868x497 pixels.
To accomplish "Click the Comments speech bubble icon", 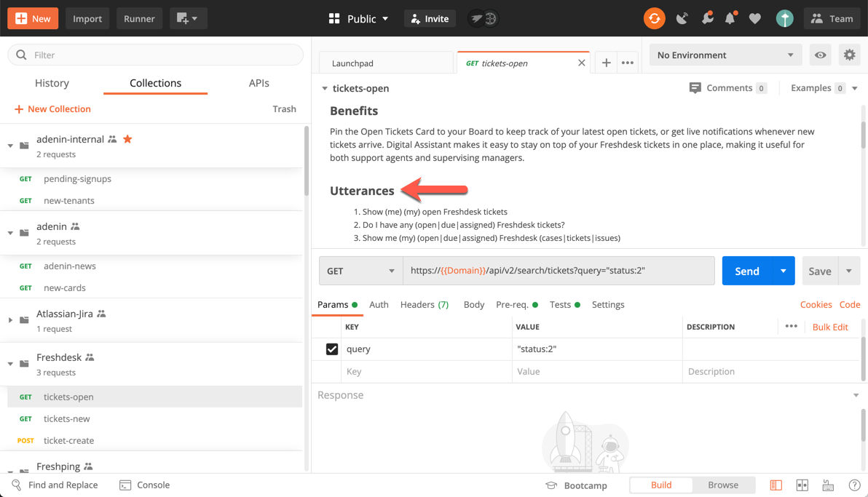I will (x=695, y=88).
